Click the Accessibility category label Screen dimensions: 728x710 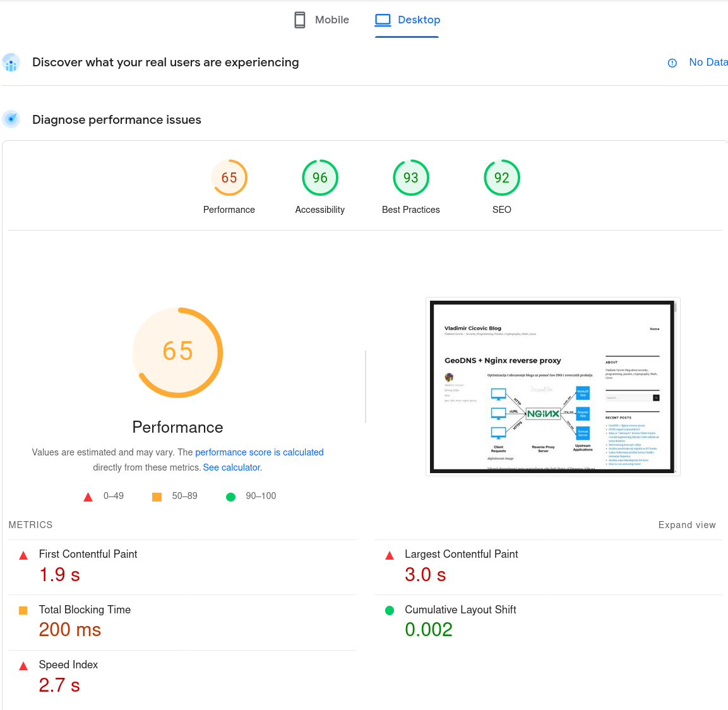tap(320, 210)
